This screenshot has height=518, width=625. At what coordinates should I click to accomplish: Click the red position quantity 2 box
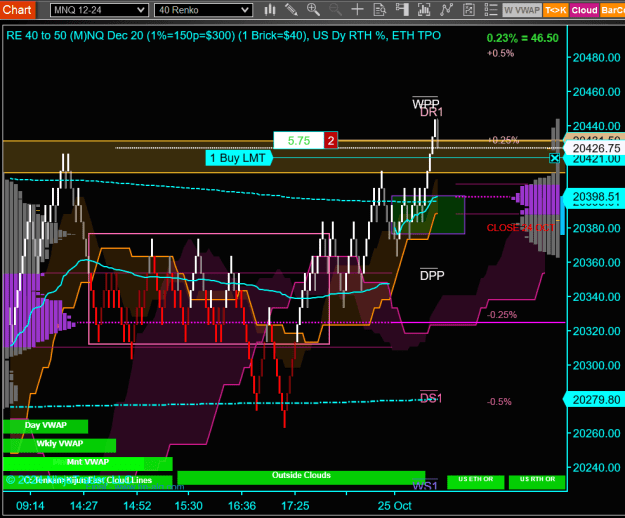[x=331, y=140]
